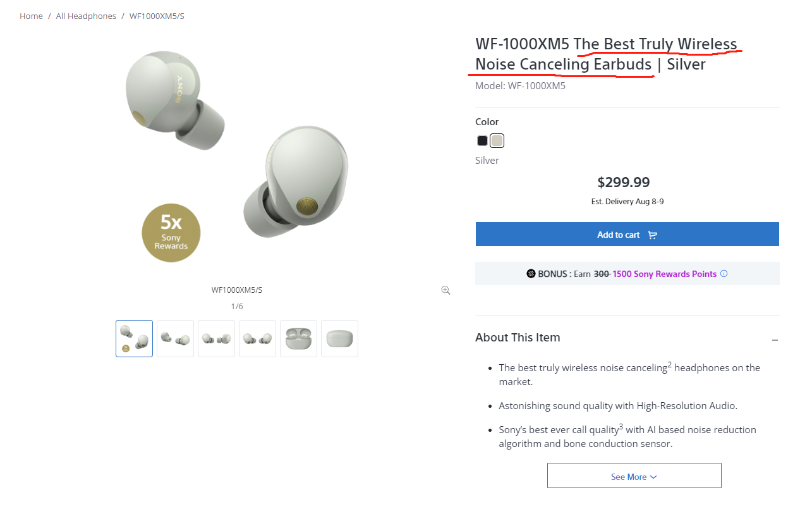Select the black color swatch

482,140
